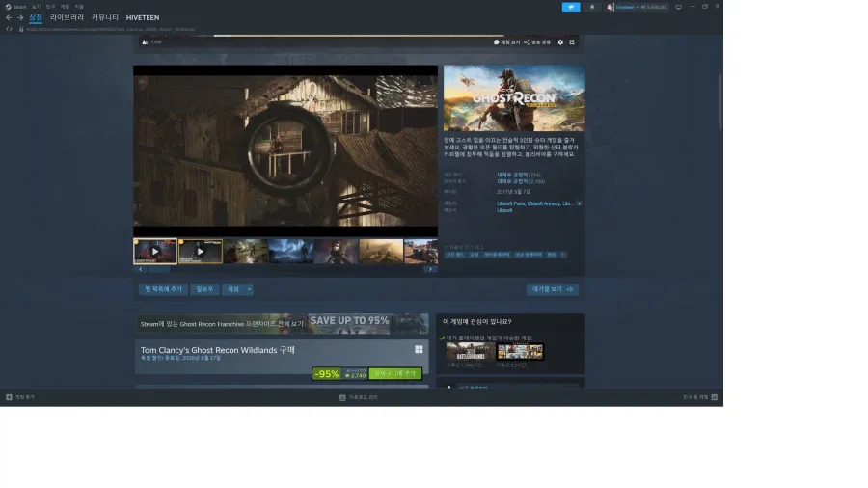Open the all reviews rating link
Viewport: 868px width, 488px height.
[x=512, y=181]
